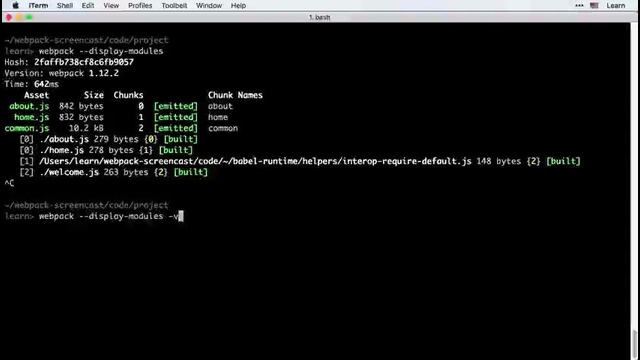Screen dimensions: 640x360
Task: Click the '842 bytes' size value
Action: pos(81,106)
